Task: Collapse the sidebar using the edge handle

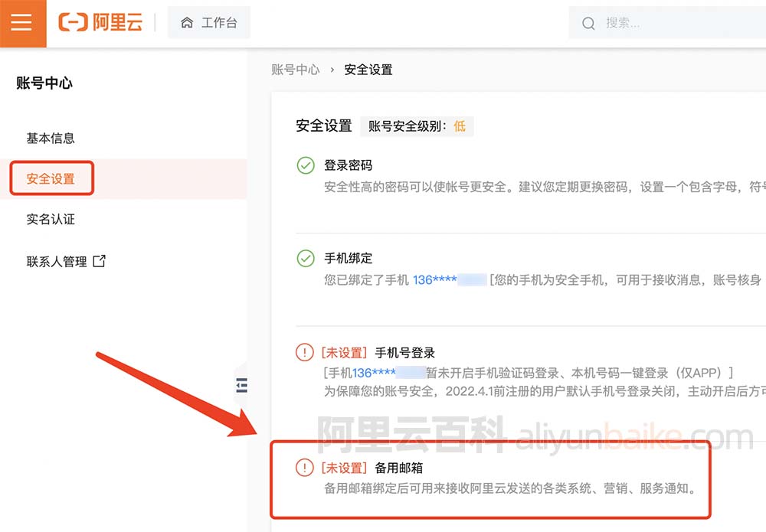Action: [x=241, y=385]
